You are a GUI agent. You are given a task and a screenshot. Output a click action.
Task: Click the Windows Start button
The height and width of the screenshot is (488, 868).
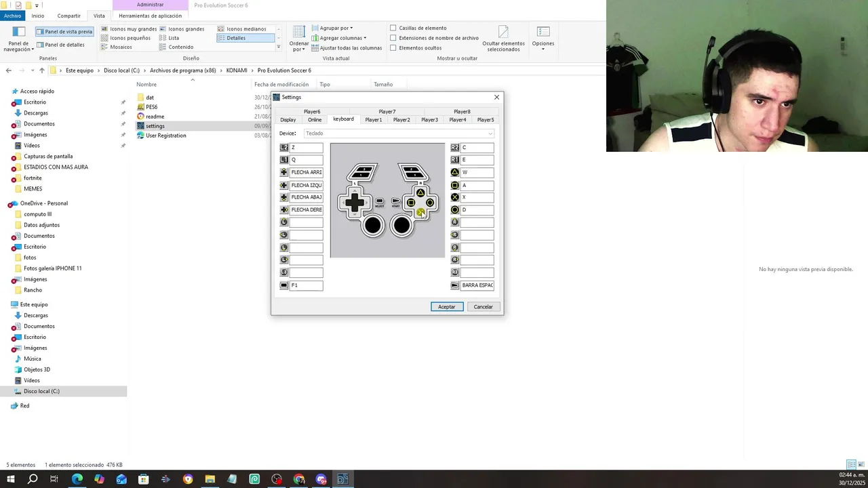pyautogui.click(x=10, y=479)
